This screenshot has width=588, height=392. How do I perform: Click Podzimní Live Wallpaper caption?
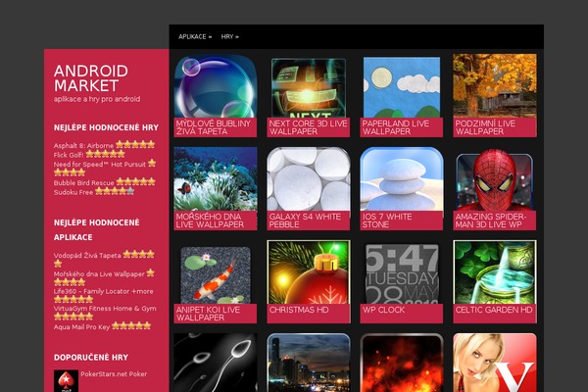click(x=495, y=127)
